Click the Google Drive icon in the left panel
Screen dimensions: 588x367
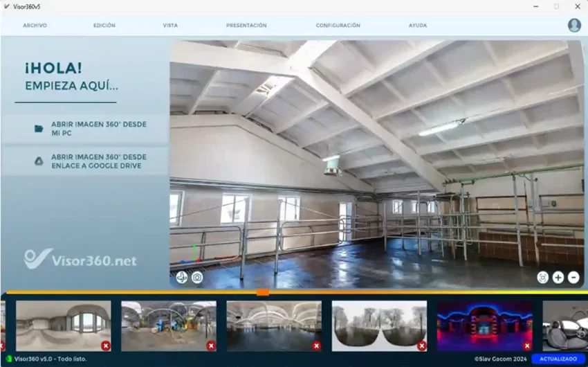(x=39, y=161)
